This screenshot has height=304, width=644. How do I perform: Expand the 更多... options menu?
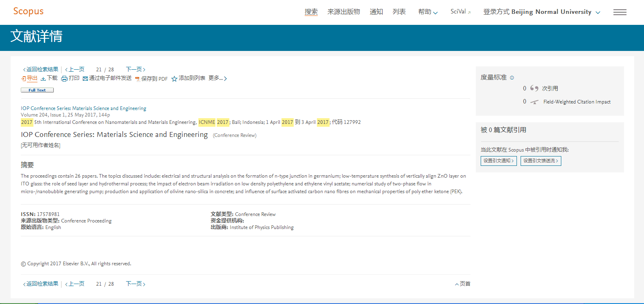tap(218, 78)
